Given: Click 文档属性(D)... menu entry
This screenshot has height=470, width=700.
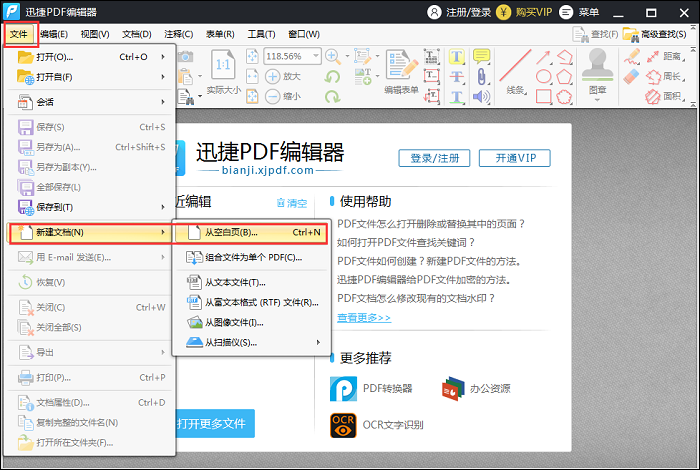Looking at the screenshot, I should click(91, 403).
